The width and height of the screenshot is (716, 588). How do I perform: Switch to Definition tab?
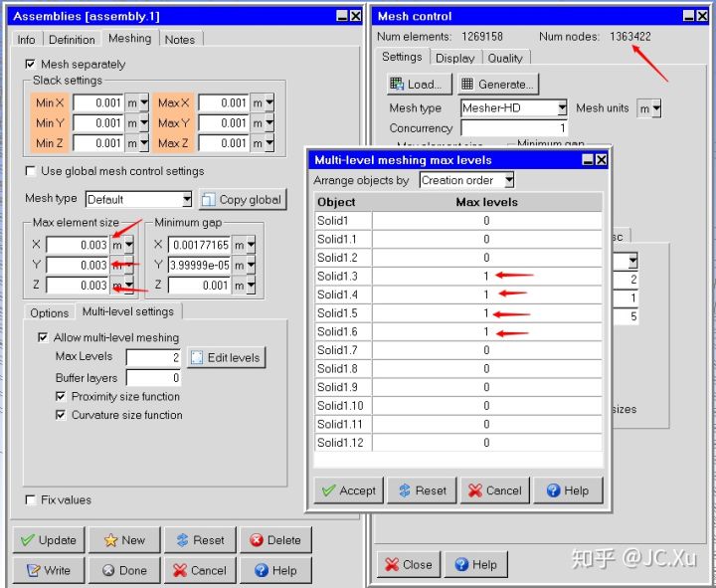click(72, 40)
